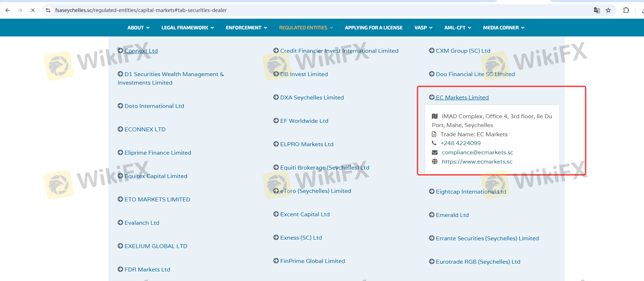Open Doto International Ltd details

pyautogui.click(x=151, y=106)
